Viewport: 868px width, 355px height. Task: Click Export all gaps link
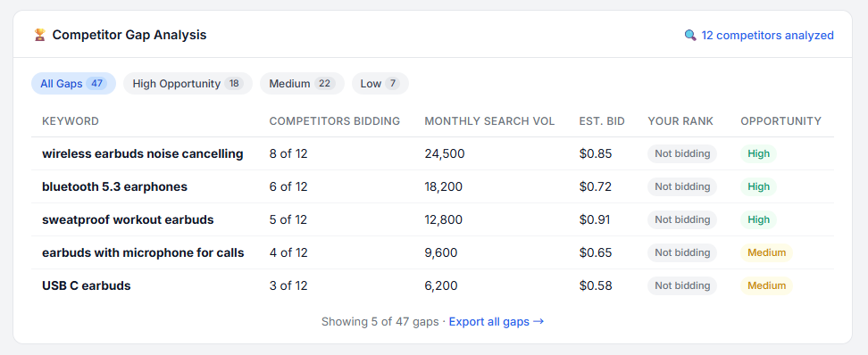pyautogui.click(x=496, y=321)
